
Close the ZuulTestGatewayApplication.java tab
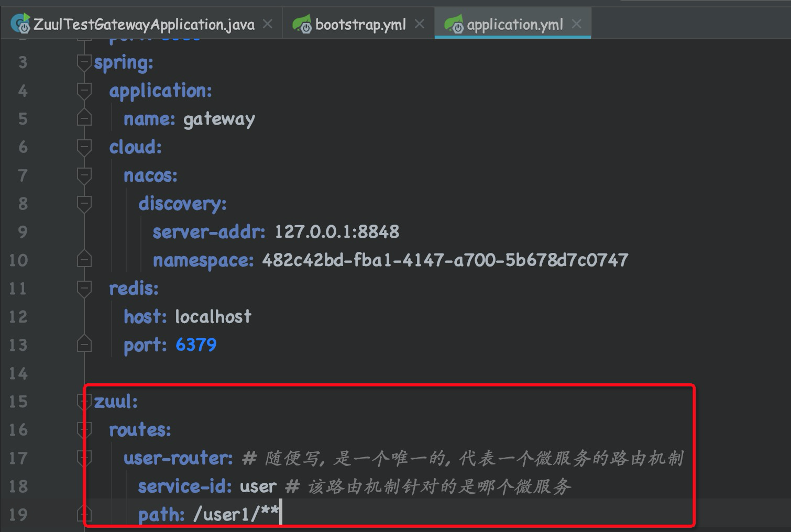coord(268,24)
